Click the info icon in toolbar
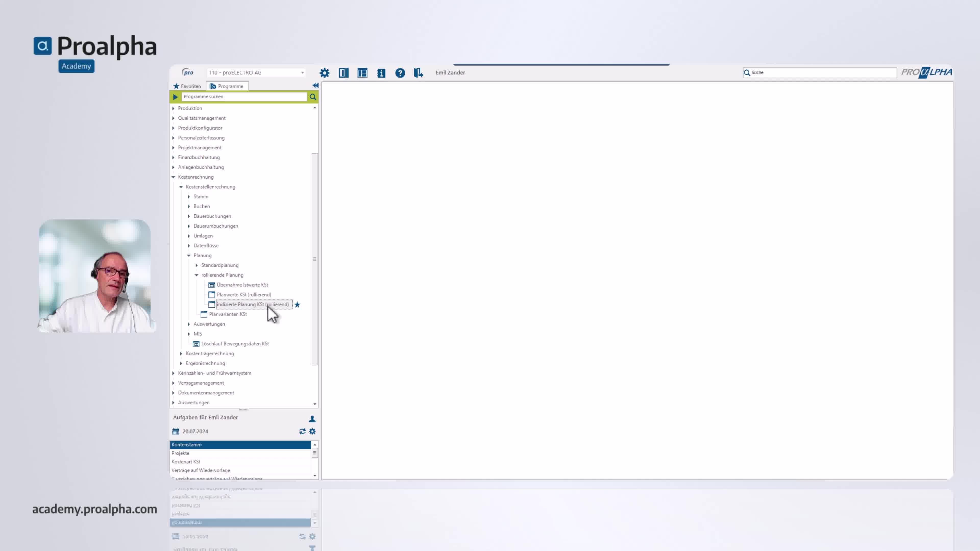The image size is (980, 551). click(x=381, y=73)
